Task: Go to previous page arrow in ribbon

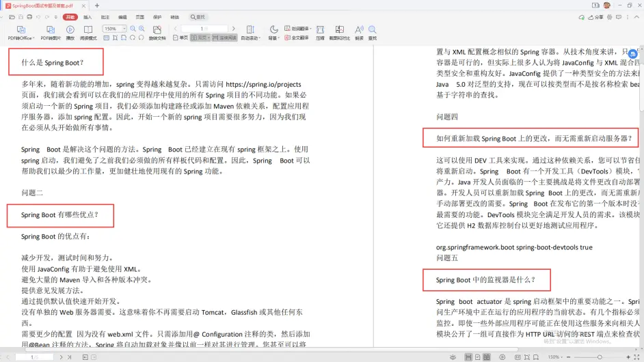Action: point(176,28)
